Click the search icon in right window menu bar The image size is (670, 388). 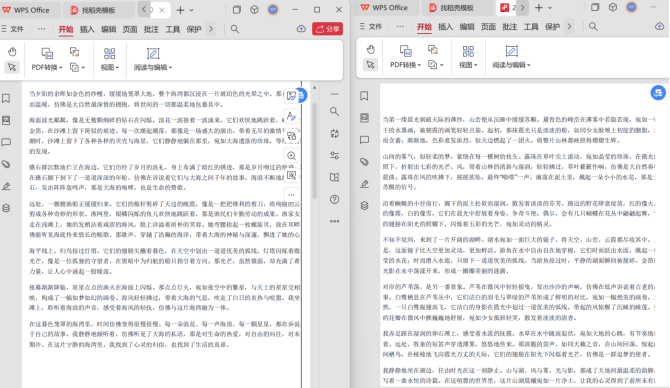(593, 26)
